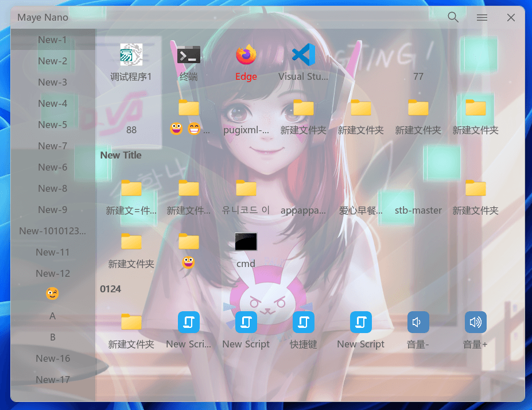Switch to sidebar tab B

pos(53,337)
